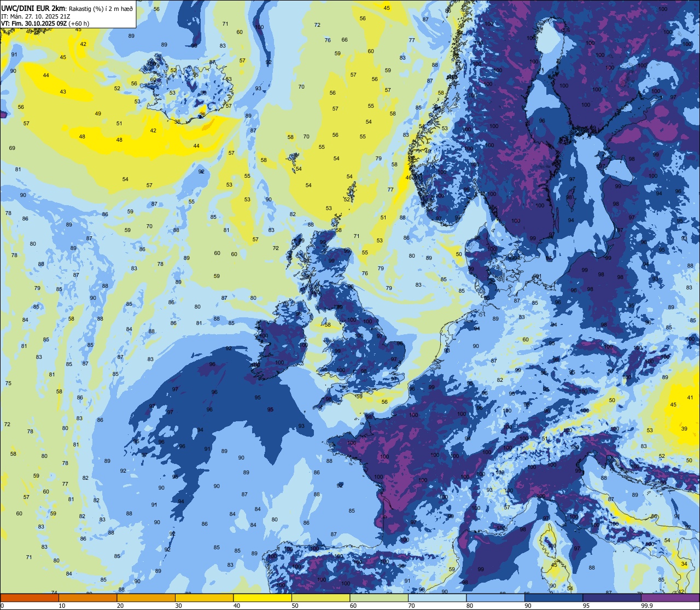Viewport: 700px width, 610px height.
Task: Click the 0–10 dark orange legend segment
Action: (x=30, y=597)
